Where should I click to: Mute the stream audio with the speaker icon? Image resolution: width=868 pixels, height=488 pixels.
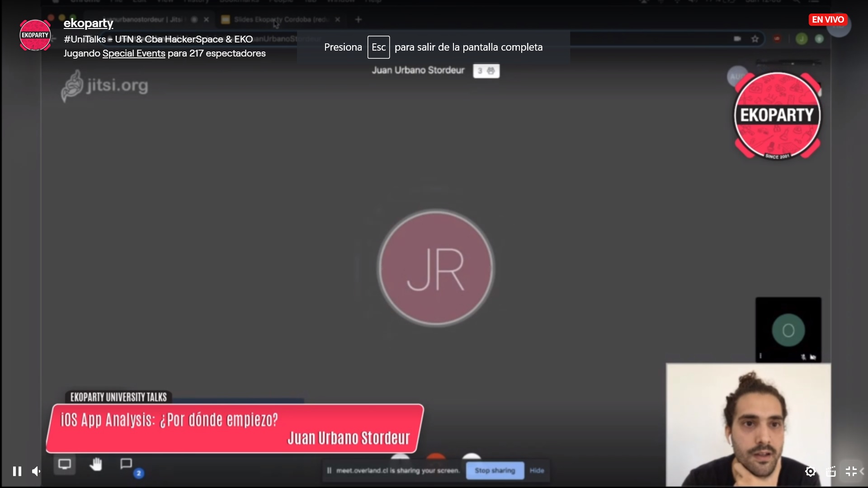point(36,471)
